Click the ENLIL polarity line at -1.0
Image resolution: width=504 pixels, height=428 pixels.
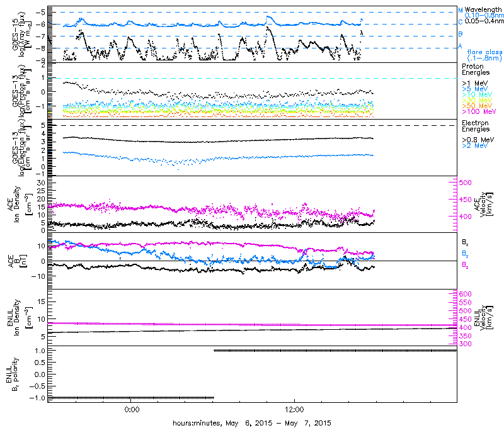[x=131, y=398]
